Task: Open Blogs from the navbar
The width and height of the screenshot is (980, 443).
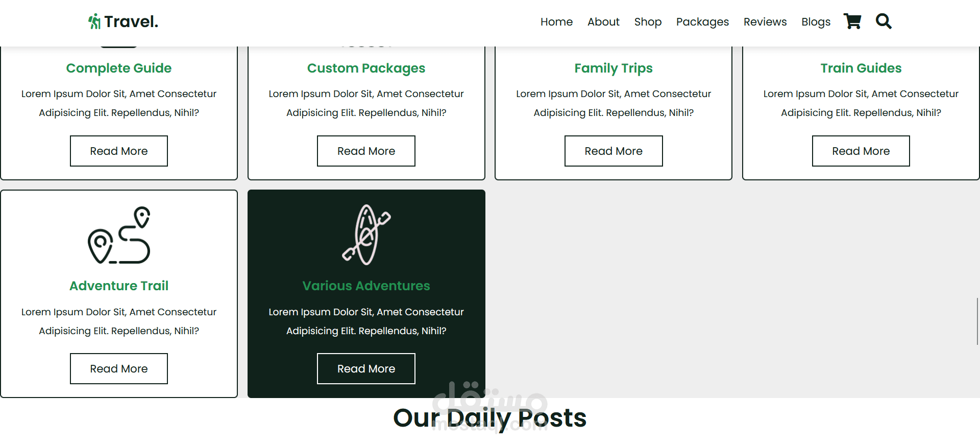Action: pyautogui.click(x=816, y=22)
